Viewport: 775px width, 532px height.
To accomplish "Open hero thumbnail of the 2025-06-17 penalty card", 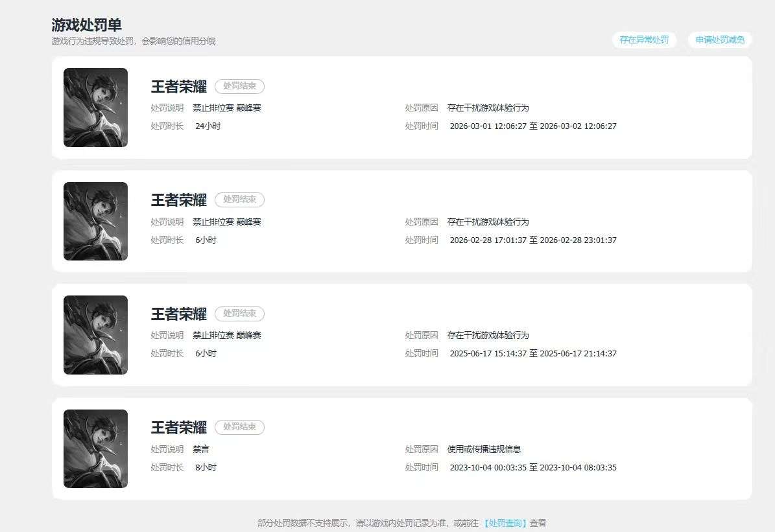I will (x=95, y=334).
